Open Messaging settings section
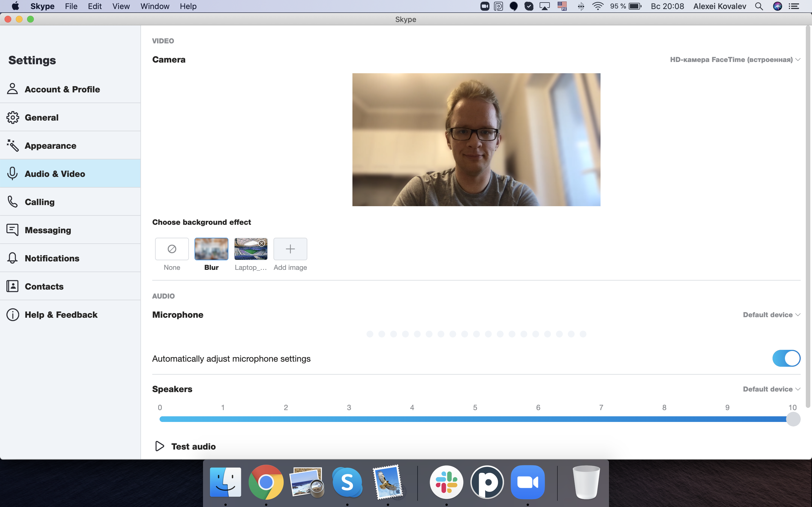The height and width of the screenshot is (507, 812). [70, 230]
